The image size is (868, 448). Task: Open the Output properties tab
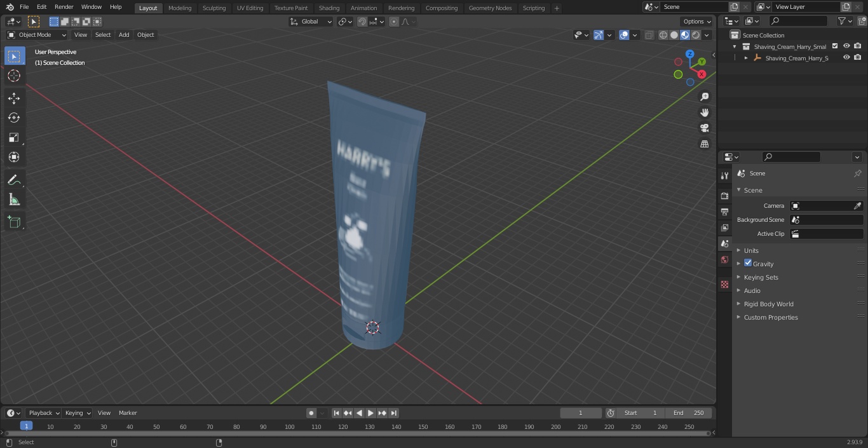click(x=724, y=212)
